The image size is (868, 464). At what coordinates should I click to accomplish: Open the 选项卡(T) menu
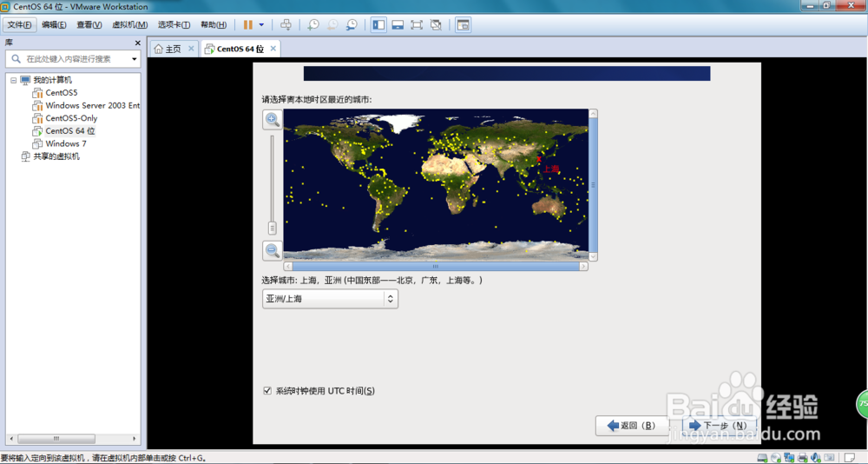[x=174, y=25]
